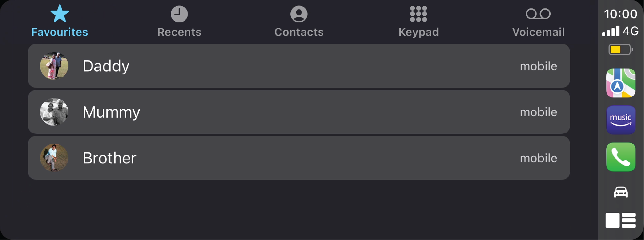Screen dimensions: 644x240
Task: Open the Contacts person icon
Action: [x=299, y=14]
